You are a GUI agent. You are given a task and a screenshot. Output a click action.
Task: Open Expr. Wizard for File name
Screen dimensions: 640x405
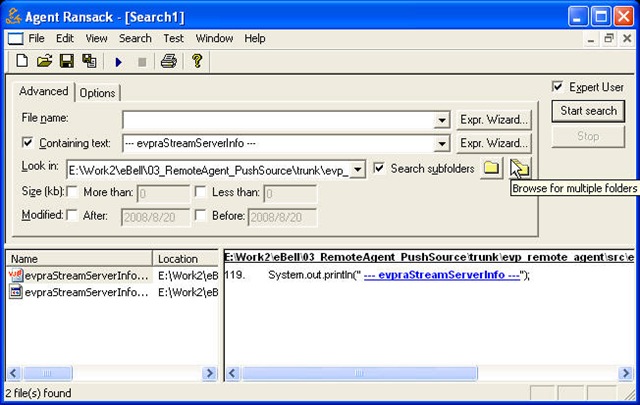tap(494, 120)
